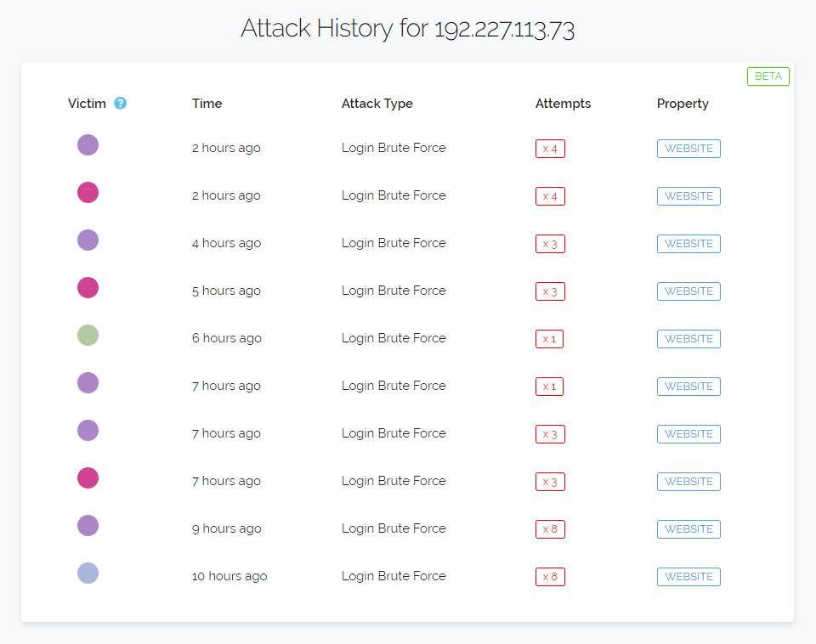Click the x 8 attempts badge for 9 hours ago
The height and width of the screenshot is (644, 816).
(550, 529)
